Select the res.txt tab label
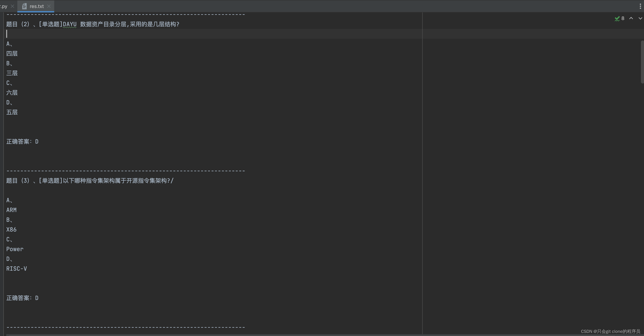Screen dimensions: 644x336 tap(36, 6)
